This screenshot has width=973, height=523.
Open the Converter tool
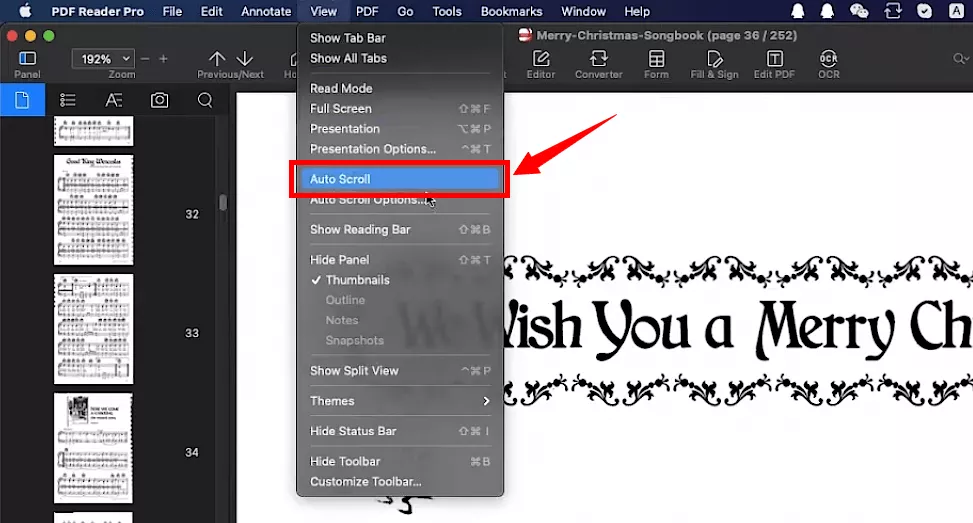598,65
